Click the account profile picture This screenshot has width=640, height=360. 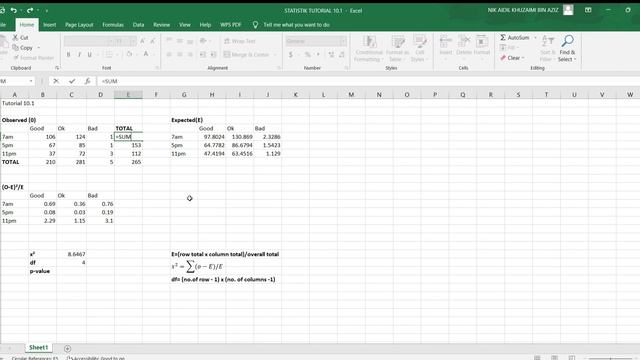[x=568, y=10]
